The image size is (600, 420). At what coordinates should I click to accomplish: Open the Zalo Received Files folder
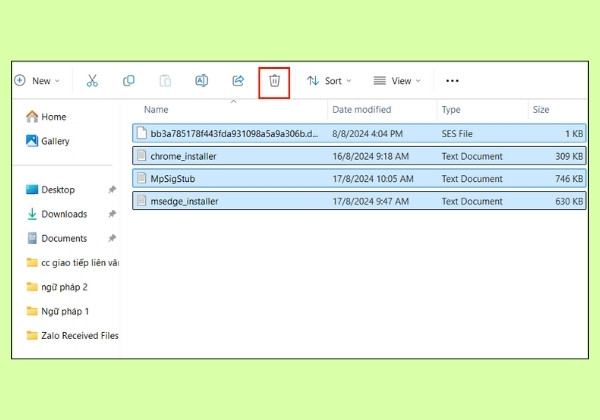(x=72, y=335)
